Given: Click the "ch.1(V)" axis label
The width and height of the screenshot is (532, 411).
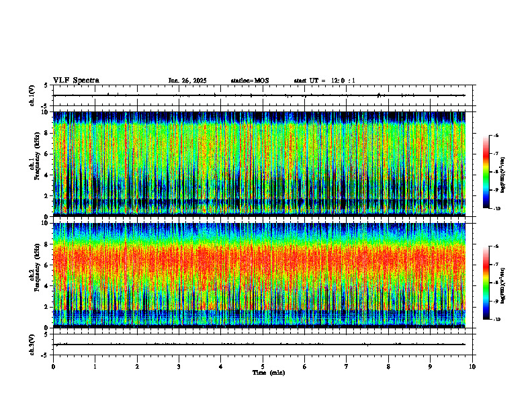Looking at the screenshot, I should (x=32, y=95).
